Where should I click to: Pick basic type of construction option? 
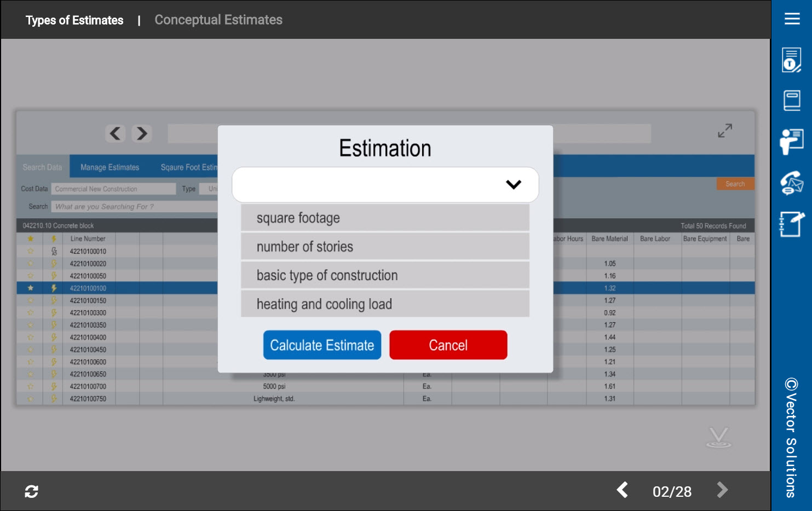[x=385, y=275]
